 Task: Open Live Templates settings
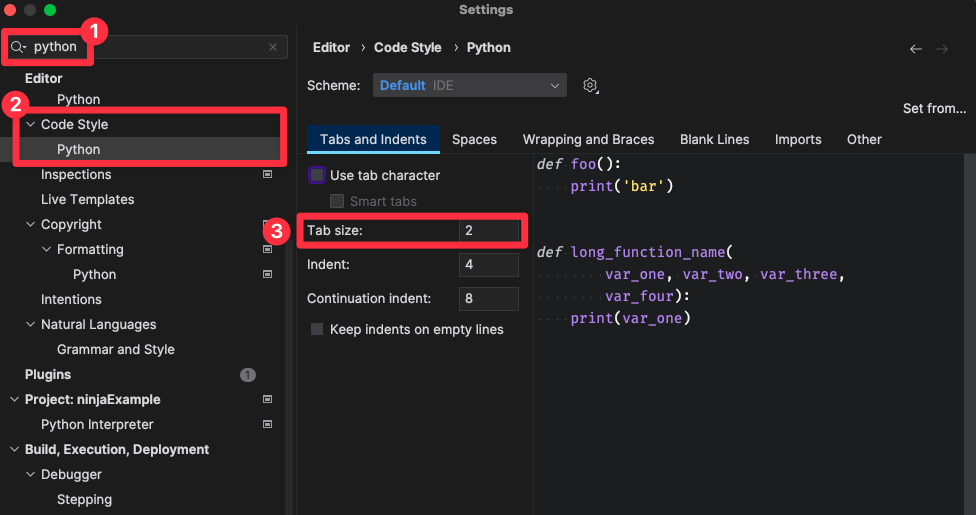88,199
